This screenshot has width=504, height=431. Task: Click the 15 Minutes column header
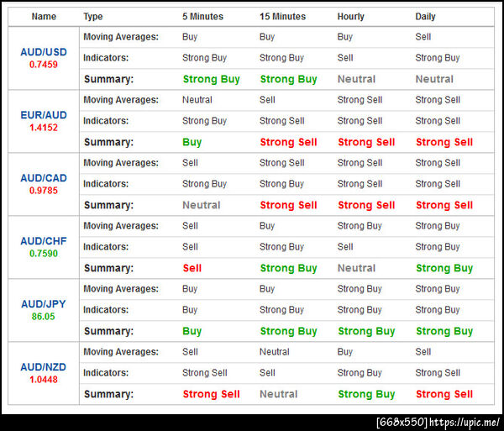[x=282, y=17]
